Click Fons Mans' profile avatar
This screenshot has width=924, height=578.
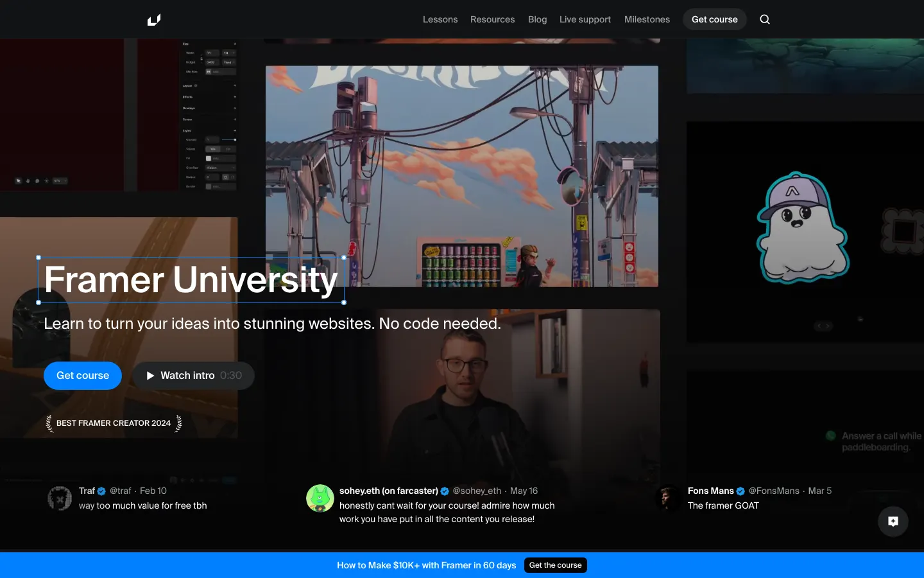tap(669, 498)
